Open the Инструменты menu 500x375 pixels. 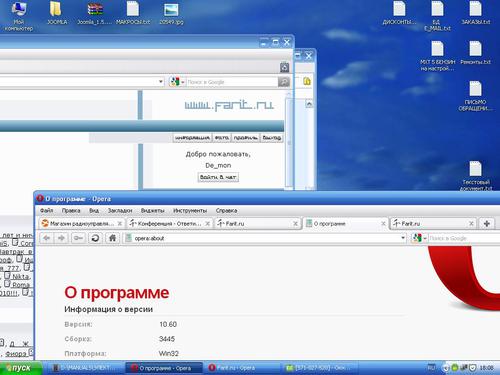pyautogui.click(x=190, y=211)
